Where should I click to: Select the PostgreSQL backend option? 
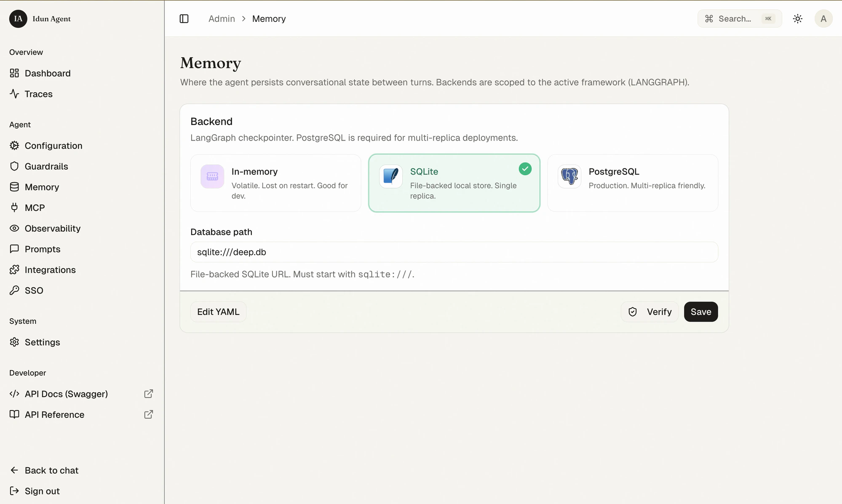633,183
